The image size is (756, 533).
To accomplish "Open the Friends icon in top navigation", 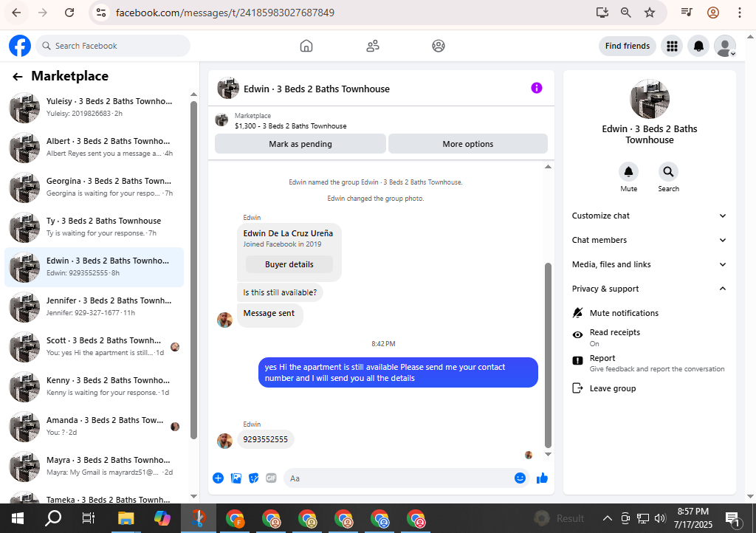I will 373,46.
